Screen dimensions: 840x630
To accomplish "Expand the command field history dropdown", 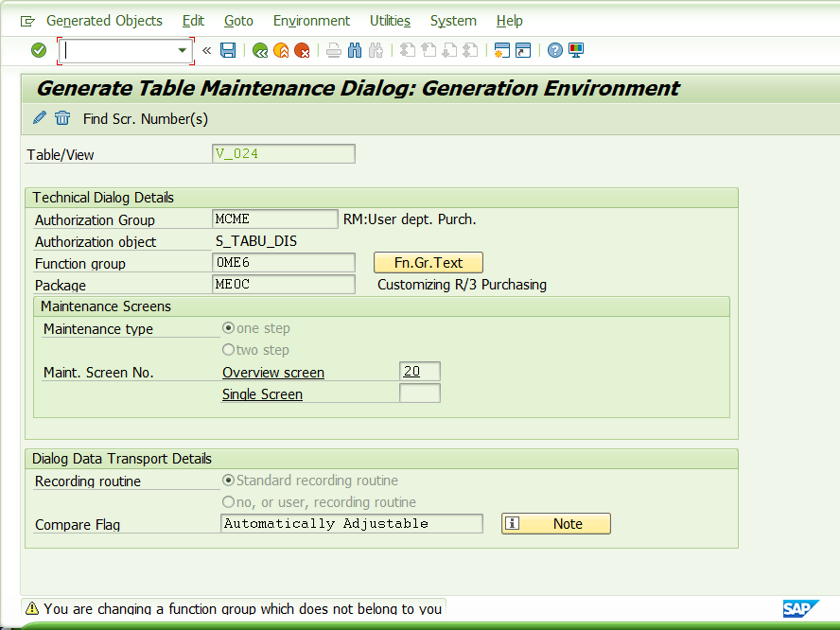I will (x=183, y=50).
